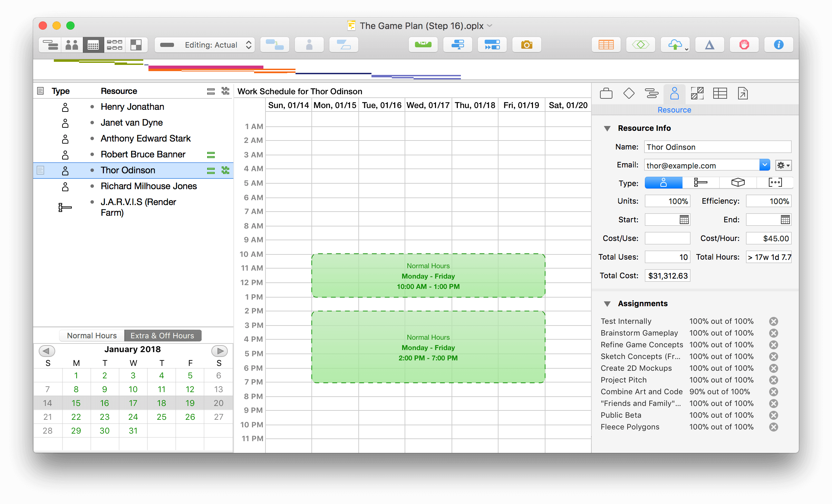Image resolution: width=832 pixels, height=504 pixels.
Task: Open the Project inspector briefcase tab
Action: (606, 94)
